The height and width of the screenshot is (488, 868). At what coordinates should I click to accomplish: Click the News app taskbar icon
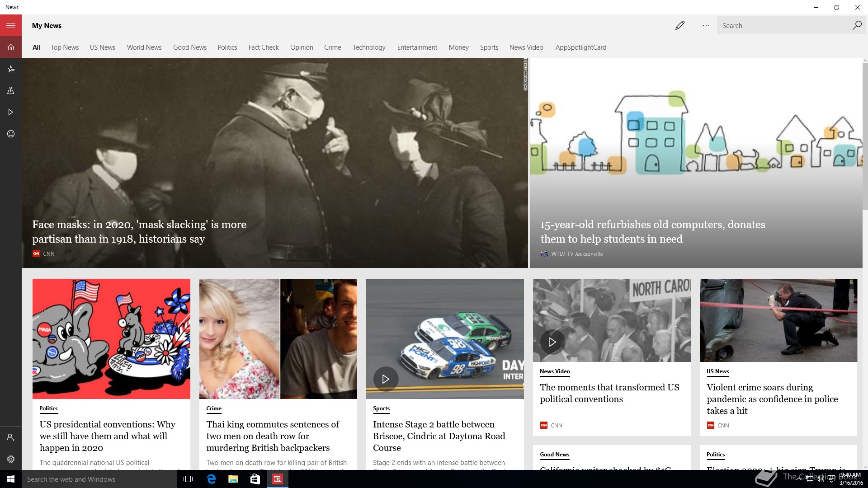pos(277,479)
